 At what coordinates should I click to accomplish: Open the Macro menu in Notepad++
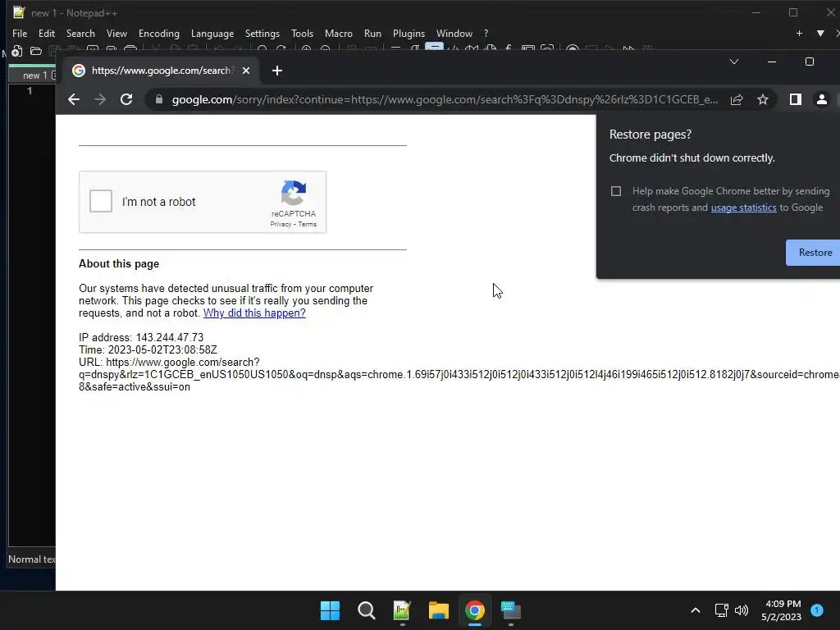[x=339, y=33]
